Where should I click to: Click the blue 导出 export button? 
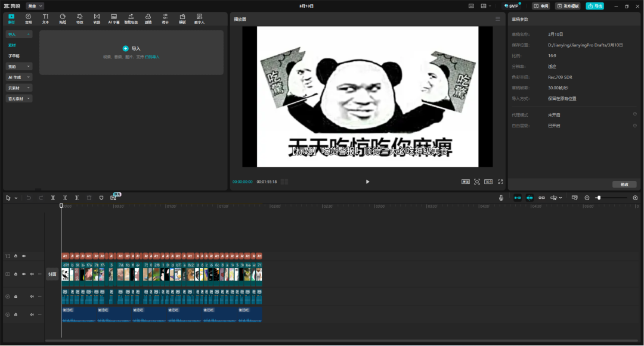[595, 6]
